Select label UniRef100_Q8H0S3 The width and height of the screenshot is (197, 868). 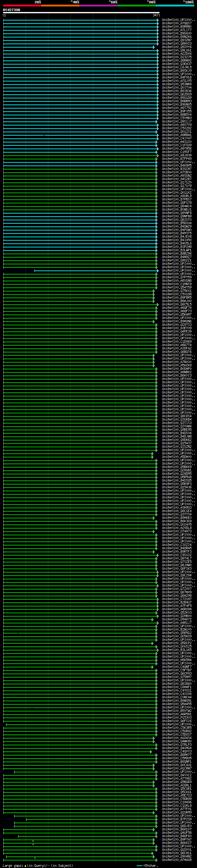[x=177, y=43]
